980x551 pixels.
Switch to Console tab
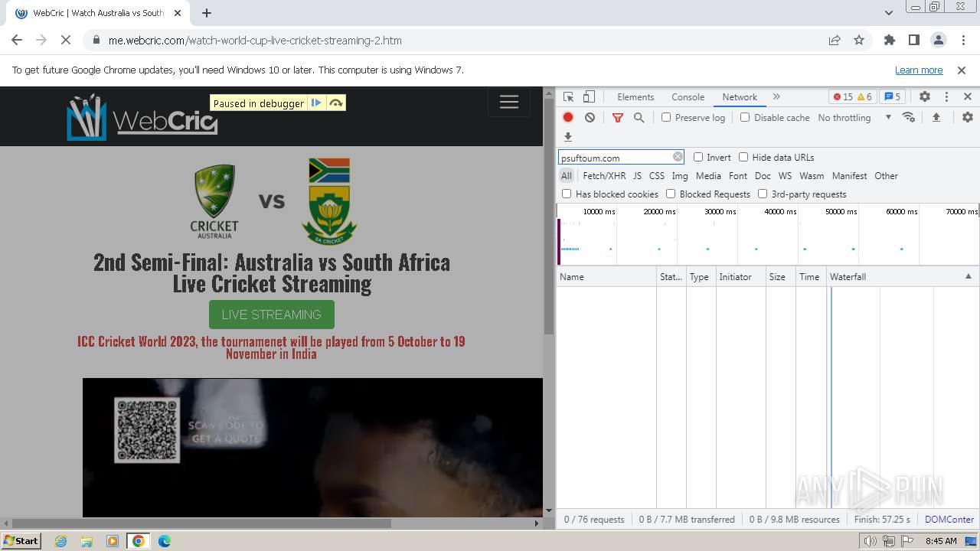pyautogui.click(x=688, y=97)
